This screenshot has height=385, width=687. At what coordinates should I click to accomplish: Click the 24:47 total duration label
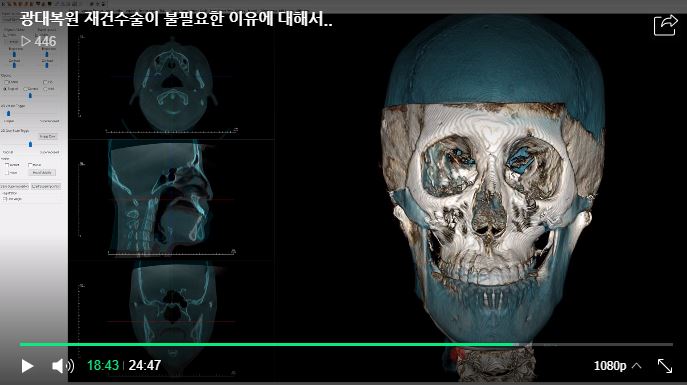145,365
